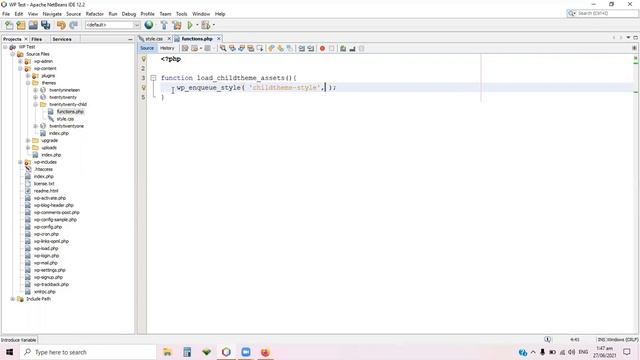Click the lightbulb hint on line 1
This screenshot has height=360, width=640.
point(143,59)
